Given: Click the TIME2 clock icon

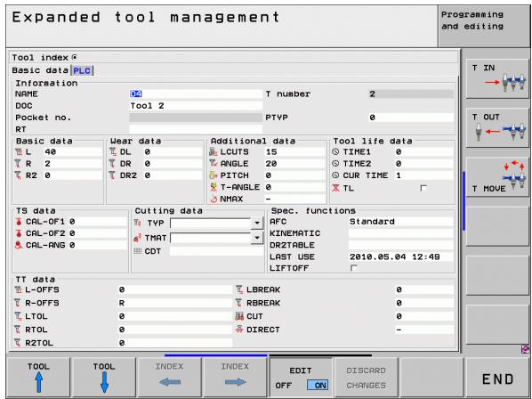Looking at the screenshot, I should coord(335,164).
